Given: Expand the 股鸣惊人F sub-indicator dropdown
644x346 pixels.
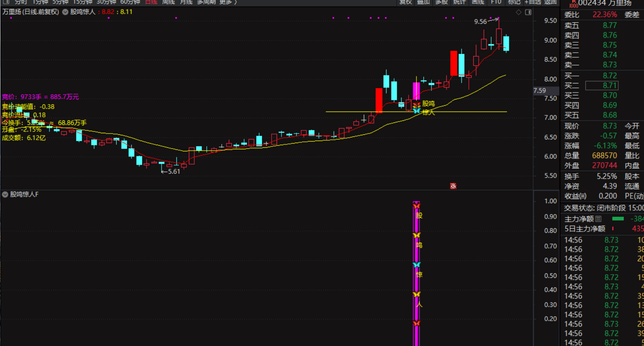Looking at the screenshot, I should [x=5, y=194].
